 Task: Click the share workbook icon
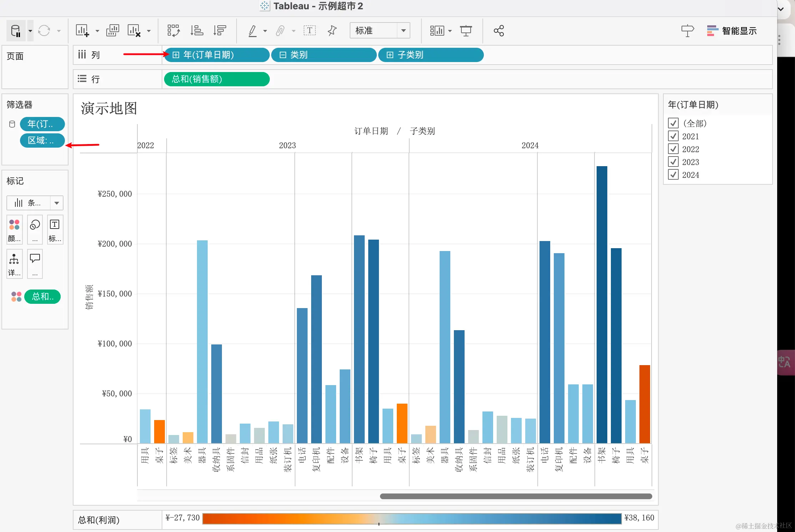click(x=498, y=31)
